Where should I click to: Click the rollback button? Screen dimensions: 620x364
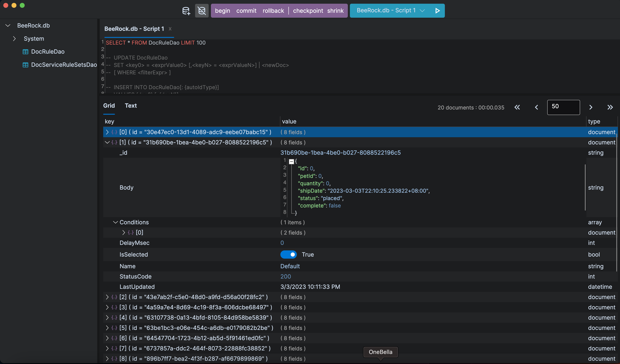pyautogui.click(x=273, y=11)
